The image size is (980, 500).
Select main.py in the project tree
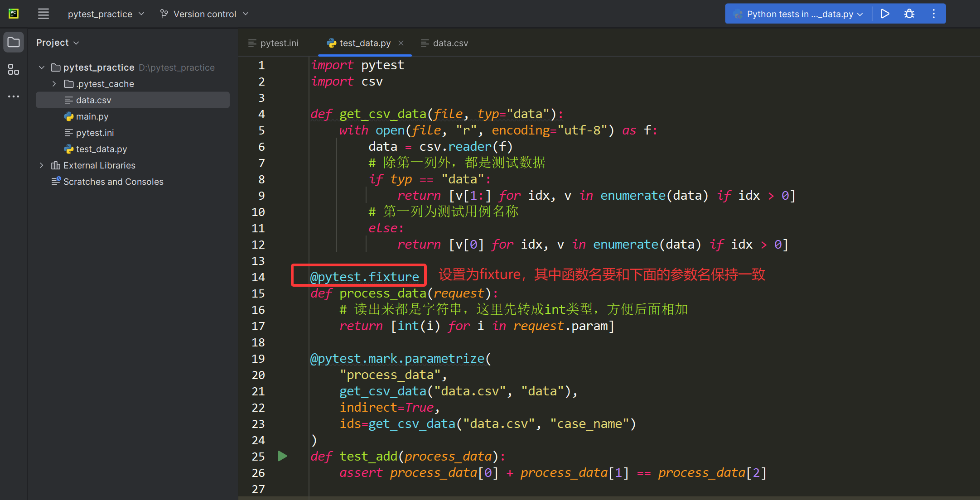click(x=92, y=116)
